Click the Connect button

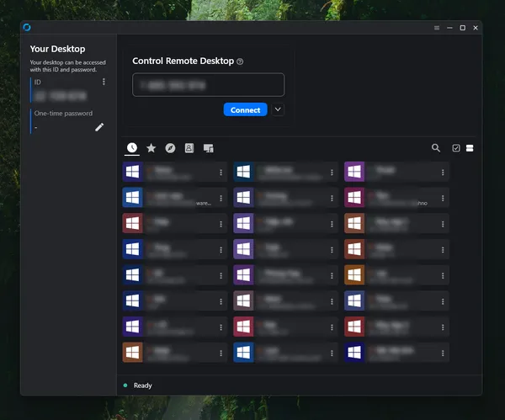(246, 109)
